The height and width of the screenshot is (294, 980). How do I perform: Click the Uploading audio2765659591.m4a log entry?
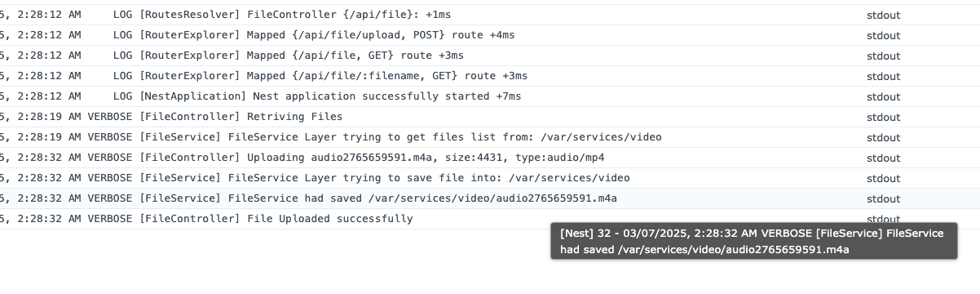click(489, 158)
